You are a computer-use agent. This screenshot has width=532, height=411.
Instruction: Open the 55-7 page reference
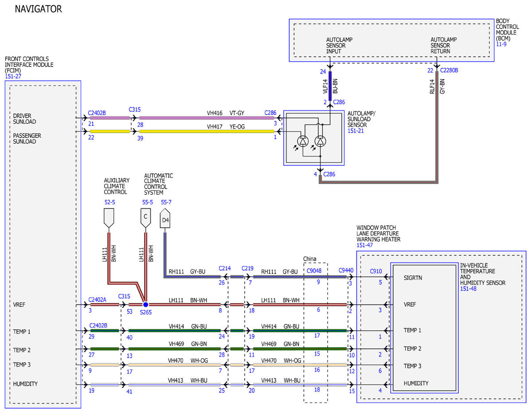pos(166,202)
